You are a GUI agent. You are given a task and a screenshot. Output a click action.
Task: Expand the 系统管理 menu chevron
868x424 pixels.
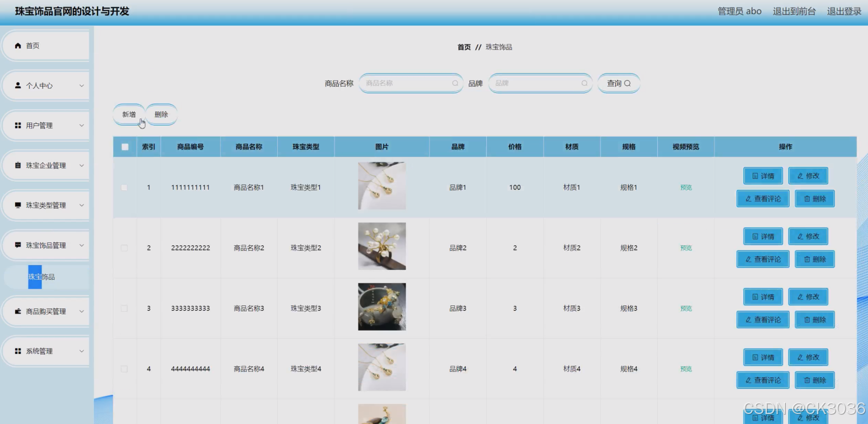(x=82, y=351)
